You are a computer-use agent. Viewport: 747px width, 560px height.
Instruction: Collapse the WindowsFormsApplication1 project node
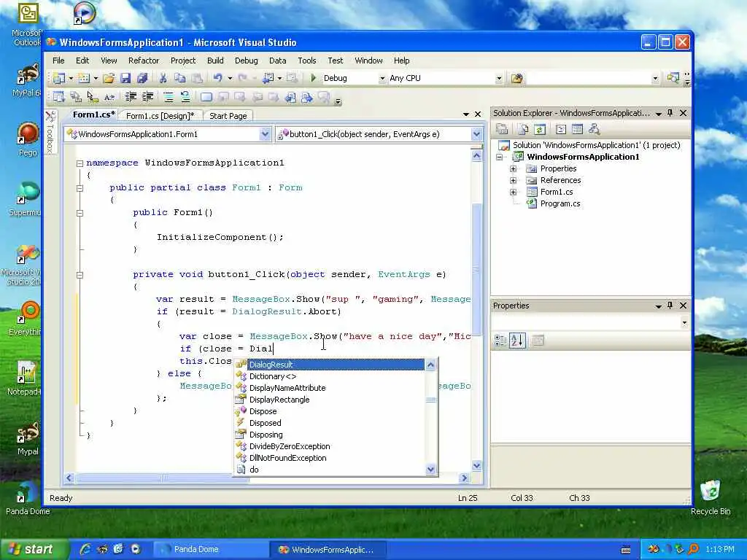[499, 157]
